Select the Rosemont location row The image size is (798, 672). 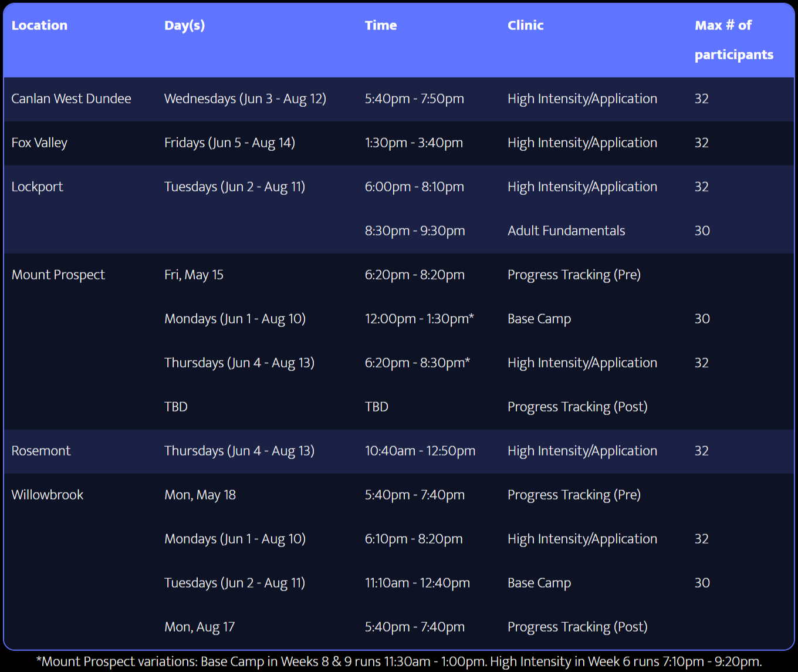pyautogui.click(x=41, y=451)
